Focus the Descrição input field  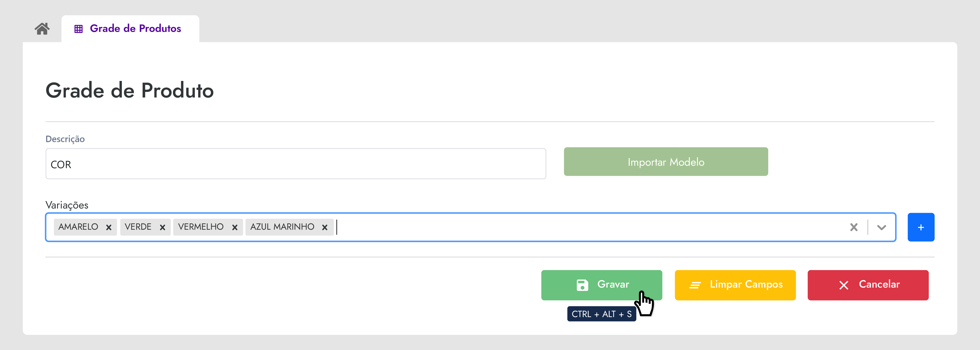pos(296,164)
